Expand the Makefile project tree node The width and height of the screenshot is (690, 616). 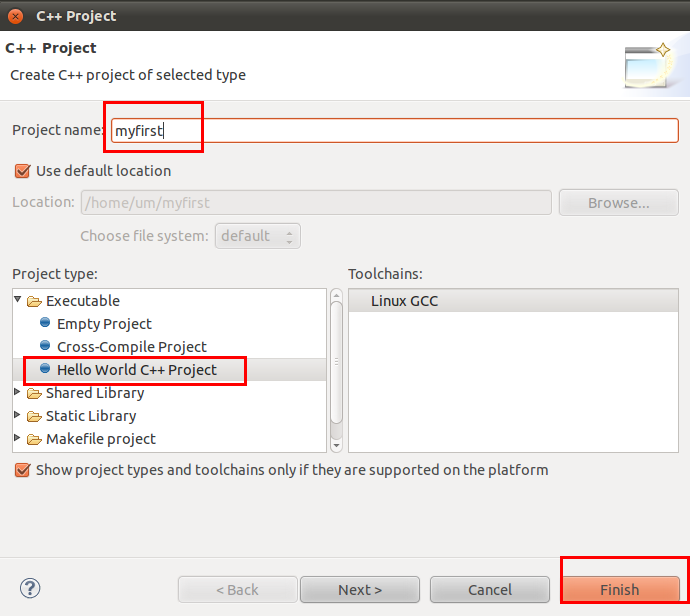(x=17, y=437)
